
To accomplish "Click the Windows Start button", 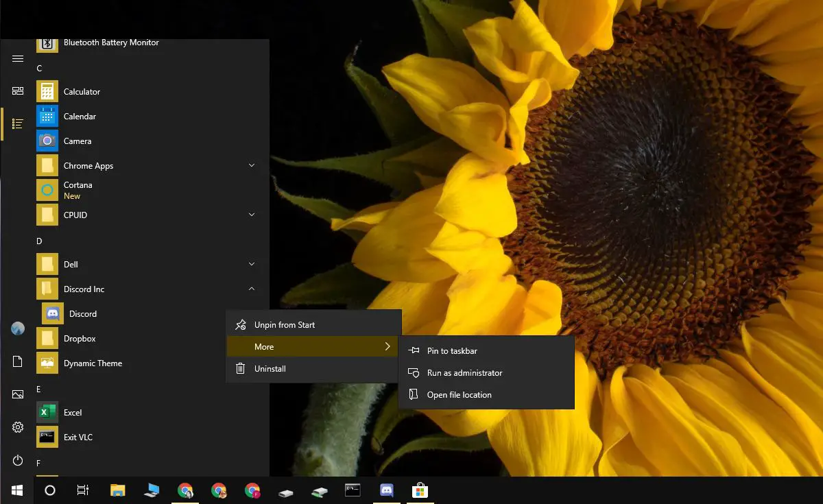I will (17, 490).
